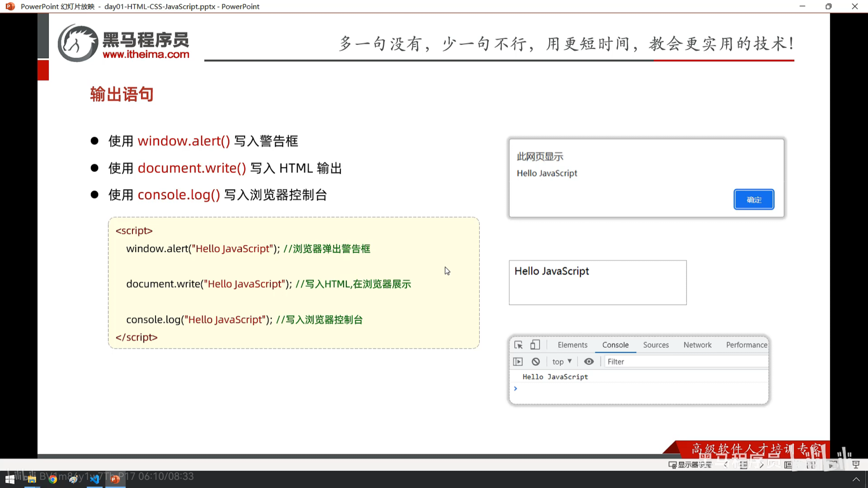Image resolution: width=868 pixels, height=488 pixels.
Task: Click the //写入HTML,在浏览器展示 comment
Action: (353, 284)
